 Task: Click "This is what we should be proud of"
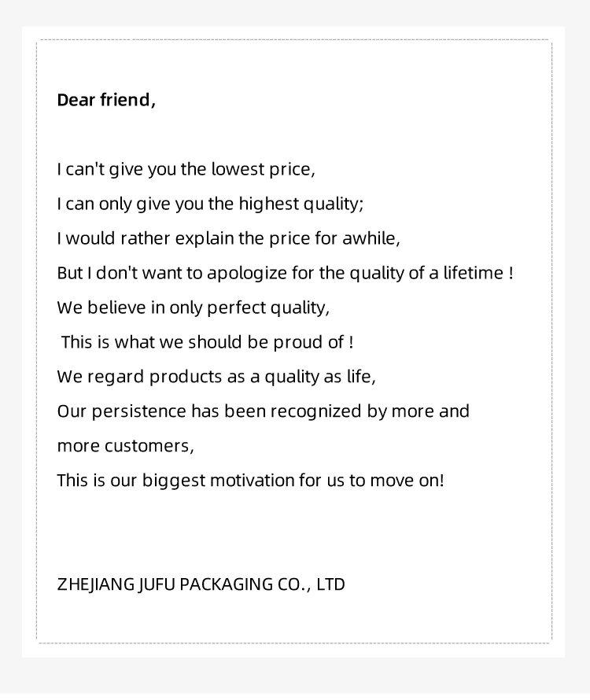[207, 342]
